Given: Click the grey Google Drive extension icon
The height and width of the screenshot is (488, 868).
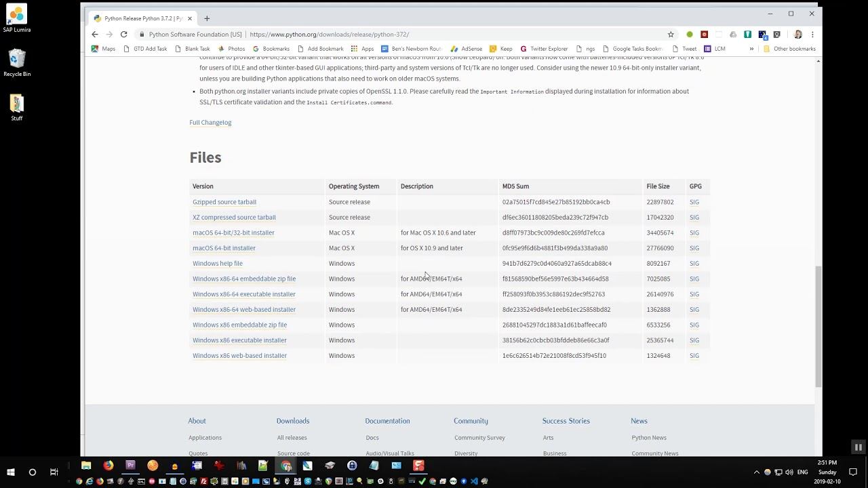Looking at the screenshot, I should (x=733, y=35).
